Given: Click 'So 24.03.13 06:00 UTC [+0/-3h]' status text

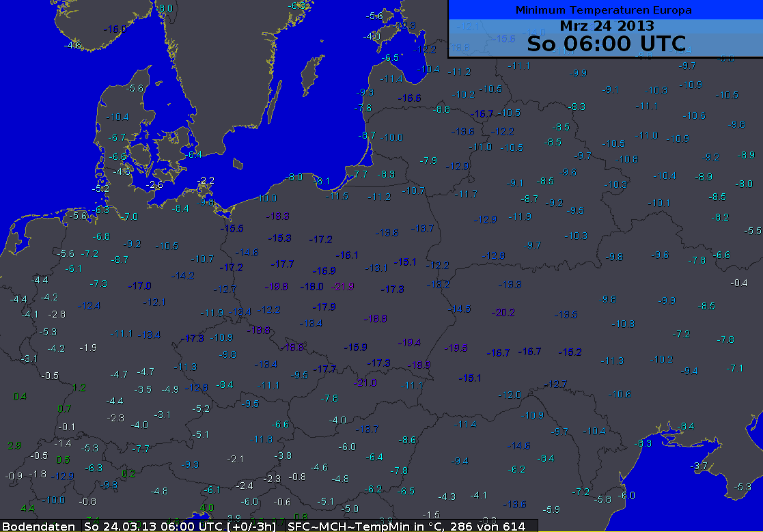Looking at the screenshot, I should 180,526.
